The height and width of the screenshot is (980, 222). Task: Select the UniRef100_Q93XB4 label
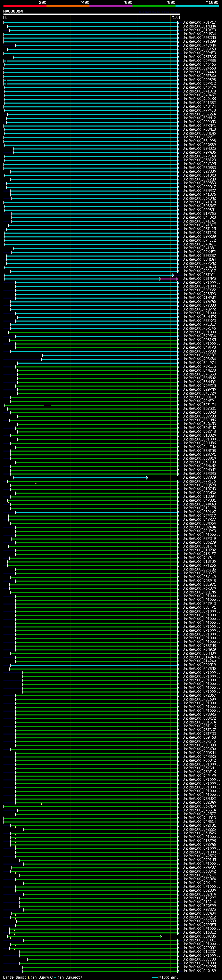pyautogui.click(x=199, y=359)
